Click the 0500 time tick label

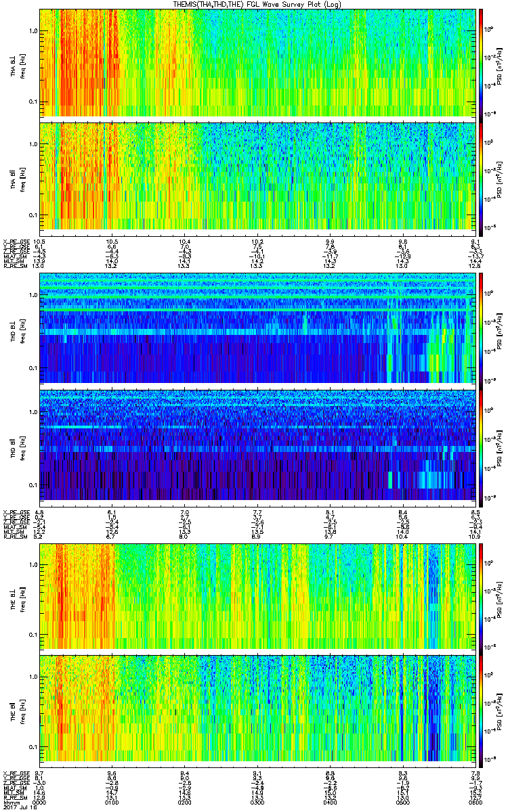coord(402,803)
